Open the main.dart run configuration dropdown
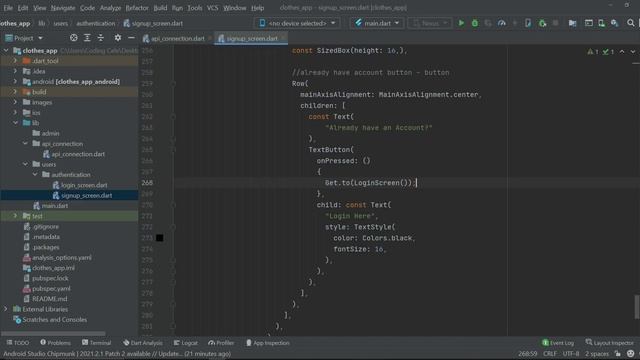The image size is (640, 360). click(377, 23)
